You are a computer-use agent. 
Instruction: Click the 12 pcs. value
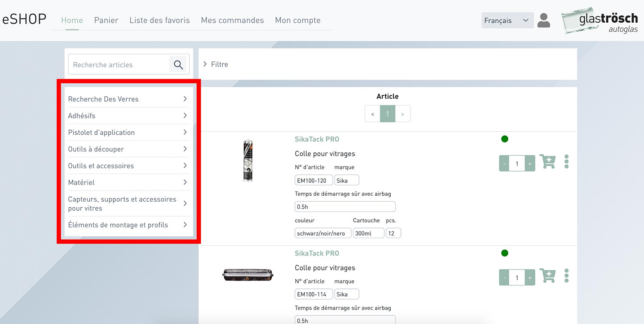[x=393, y=233]
